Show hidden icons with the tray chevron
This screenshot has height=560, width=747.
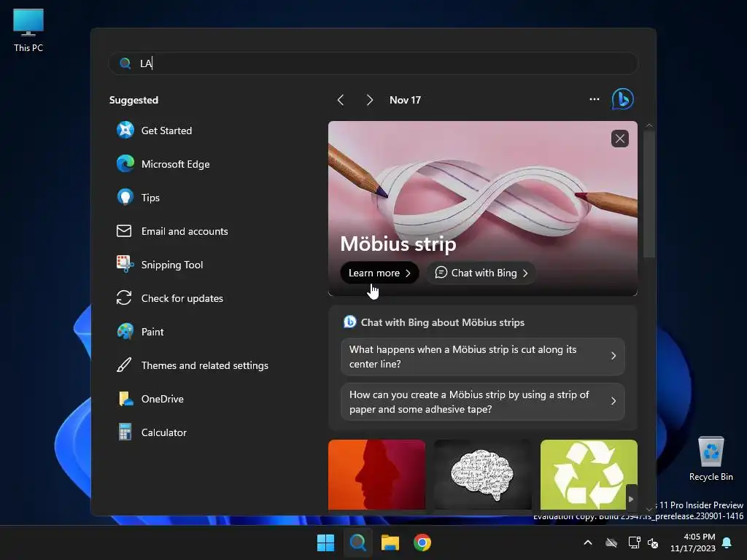pyautogui.click(x=588, y=542)
